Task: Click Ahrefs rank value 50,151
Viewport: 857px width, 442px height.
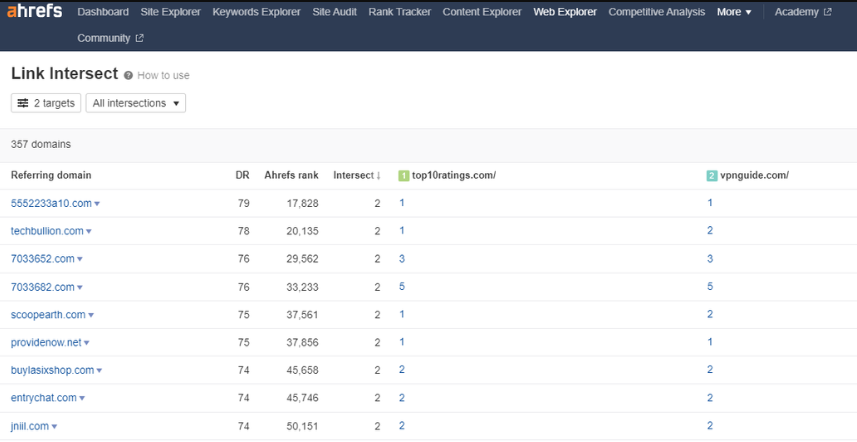Action: tap(302, 426)
